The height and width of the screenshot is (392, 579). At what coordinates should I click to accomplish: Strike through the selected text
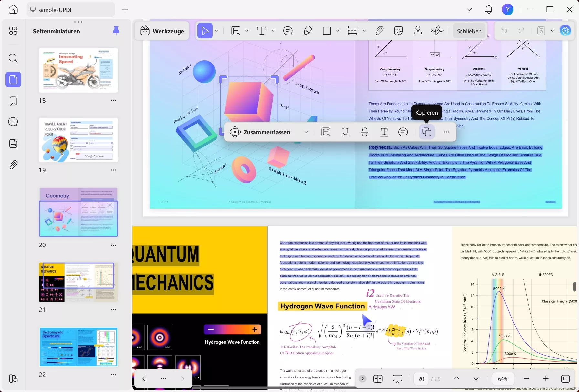pos(365,132)
